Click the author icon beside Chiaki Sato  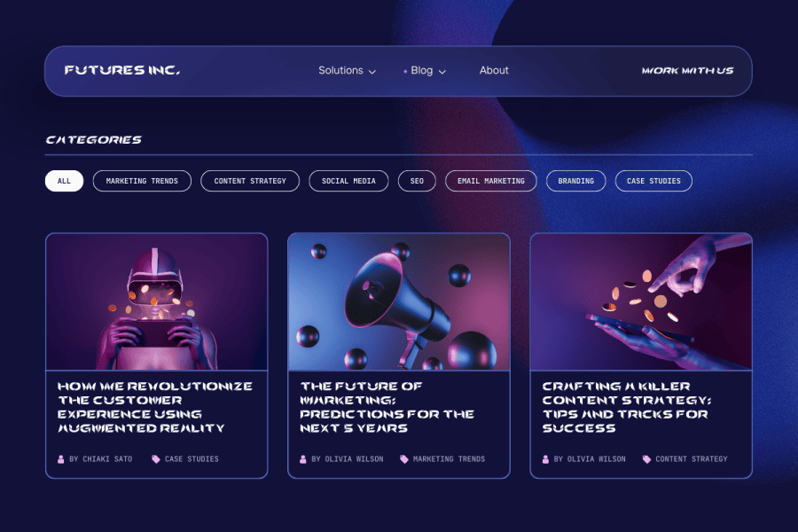tap(61, 459)
